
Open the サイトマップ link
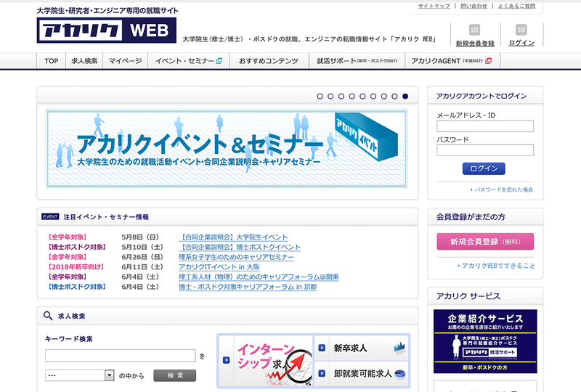[x=434, y=6]
